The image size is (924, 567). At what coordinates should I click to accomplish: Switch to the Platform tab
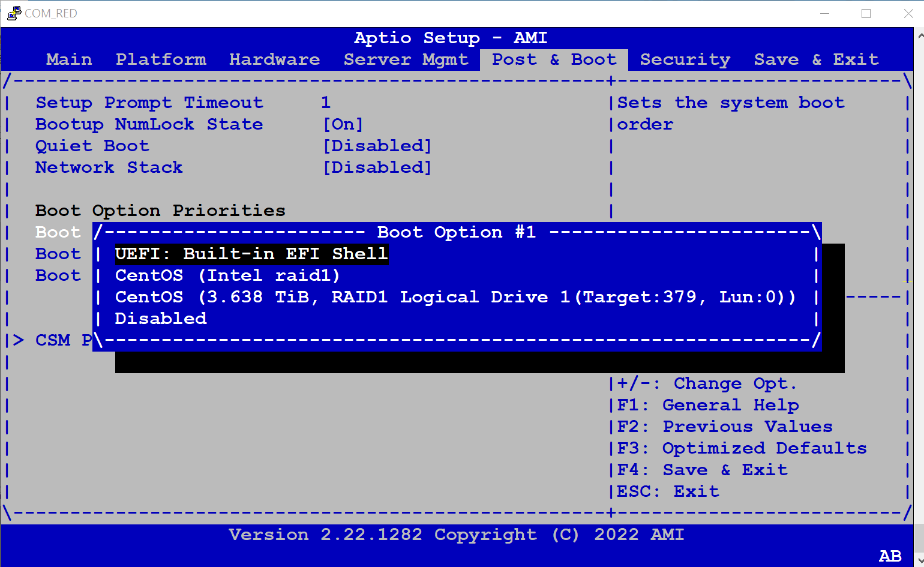[x=161, y=59]
